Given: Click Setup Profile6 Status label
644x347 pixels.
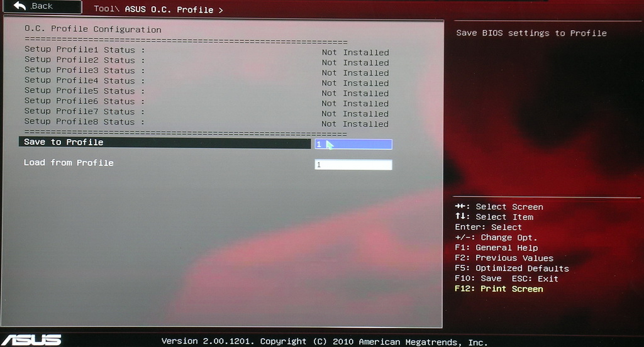Looking at the screenshot, I should pyautogui.click(x=85, y=101).
